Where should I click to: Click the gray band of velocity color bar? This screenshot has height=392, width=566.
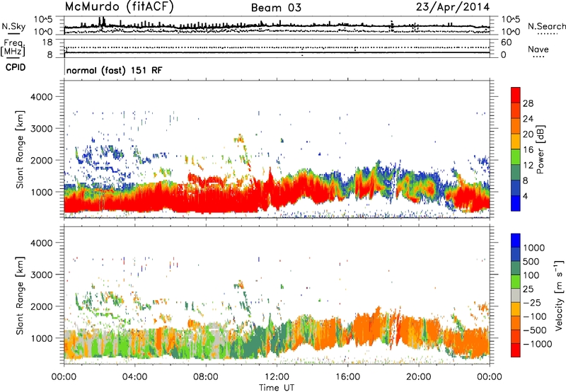click(x=516, y=296)
